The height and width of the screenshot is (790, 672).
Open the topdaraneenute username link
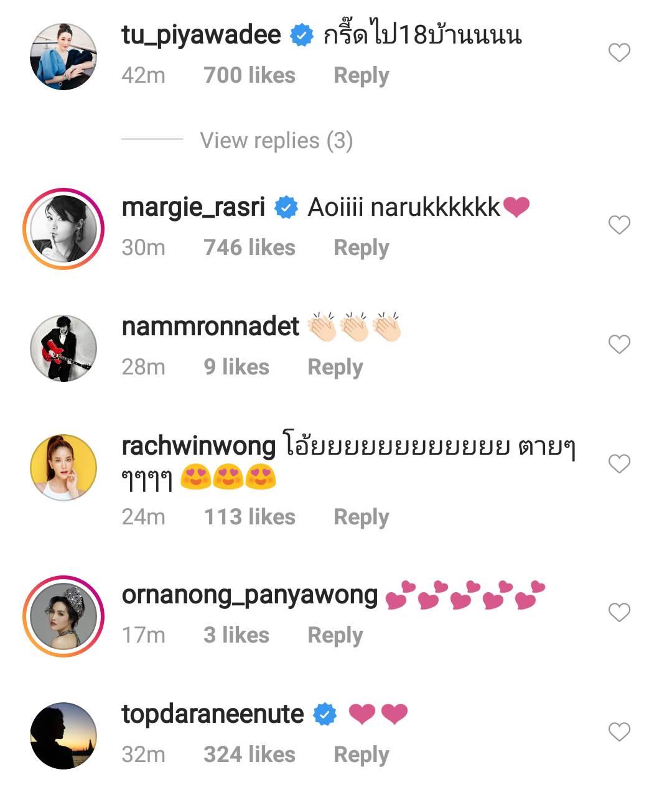click(x=212, y=714)
